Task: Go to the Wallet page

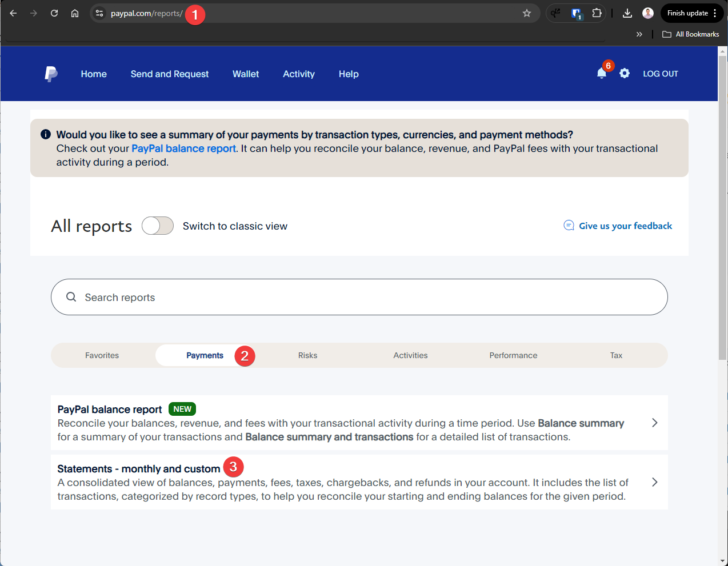Action: (x=246, y=74)
